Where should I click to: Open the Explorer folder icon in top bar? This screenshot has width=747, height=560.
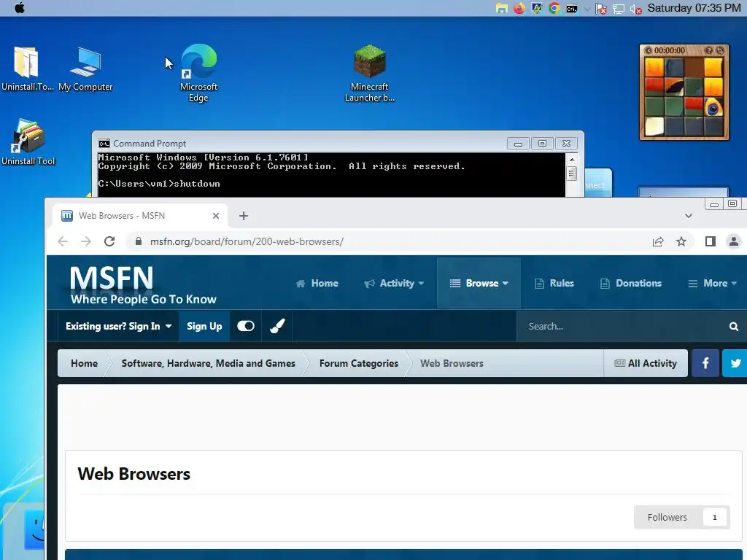[x=501, y=9]
